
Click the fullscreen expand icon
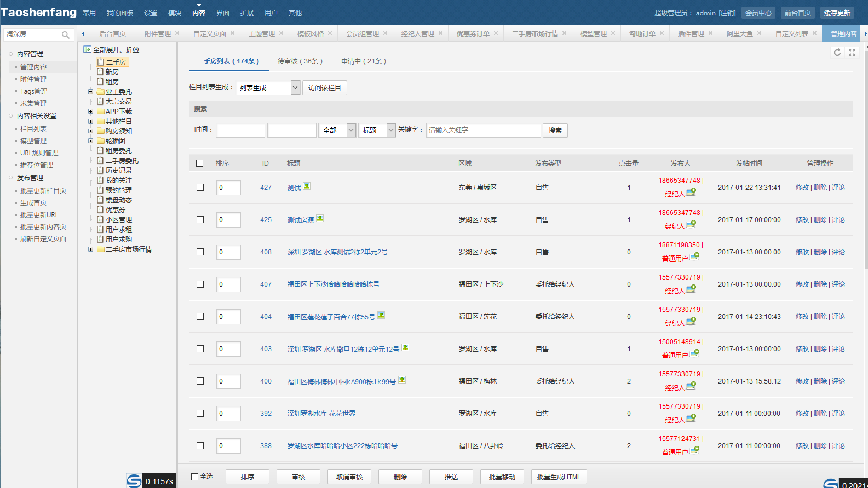tap(852, 53)
